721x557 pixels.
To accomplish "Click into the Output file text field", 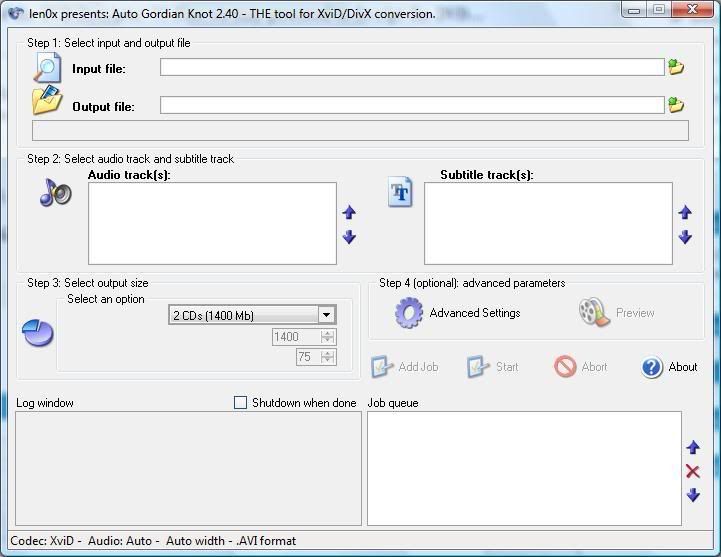I will tap(412, 105).
